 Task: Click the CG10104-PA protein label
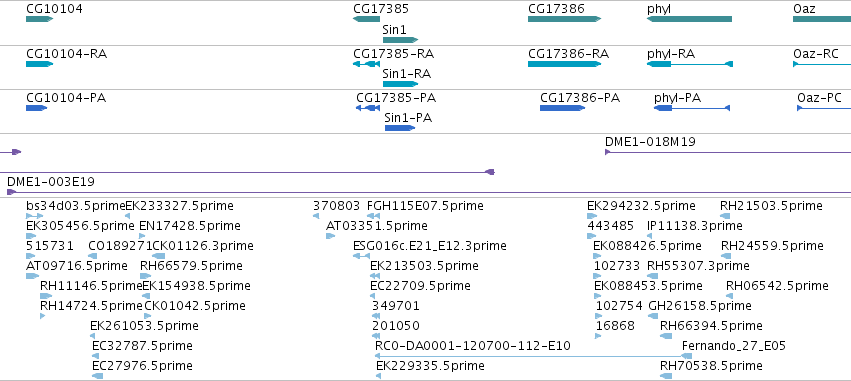[x=66, y=98]
